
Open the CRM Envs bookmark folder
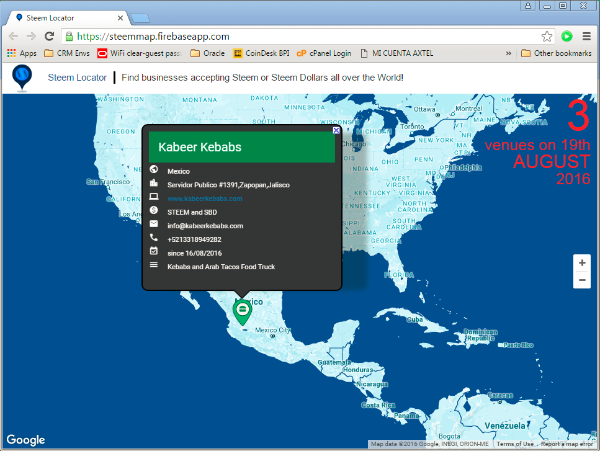click(67, 53)
